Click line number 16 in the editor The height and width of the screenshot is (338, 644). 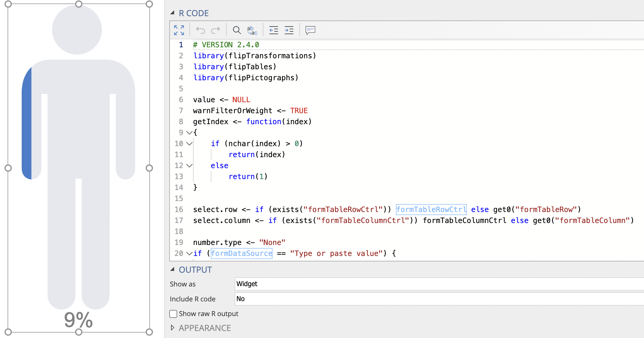(179, 209)
